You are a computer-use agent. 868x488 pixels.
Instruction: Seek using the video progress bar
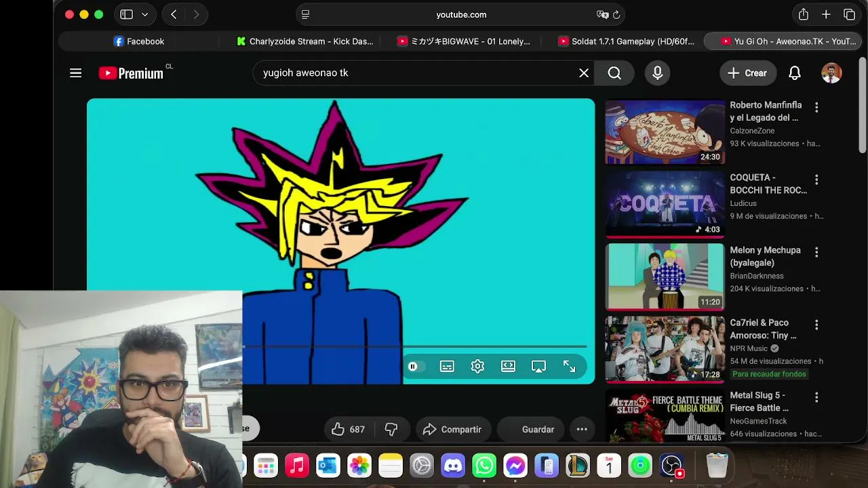(x=414, y=347)
